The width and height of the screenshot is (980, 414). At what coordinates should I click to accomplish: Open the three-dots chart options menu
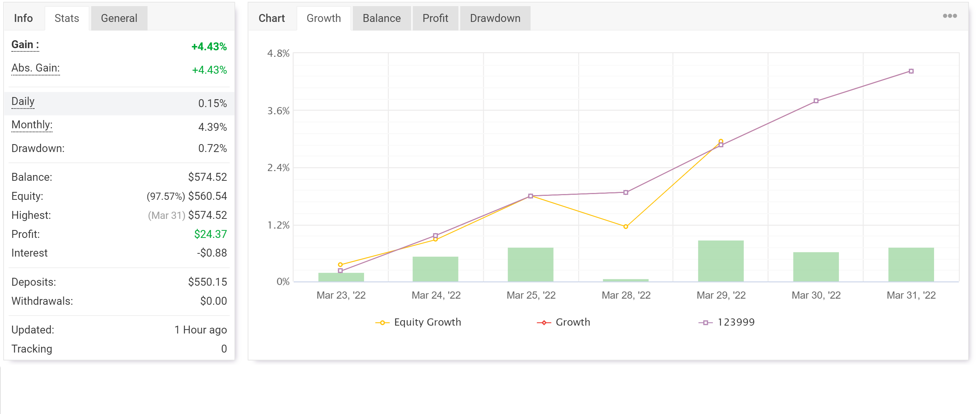click(949, 16)
